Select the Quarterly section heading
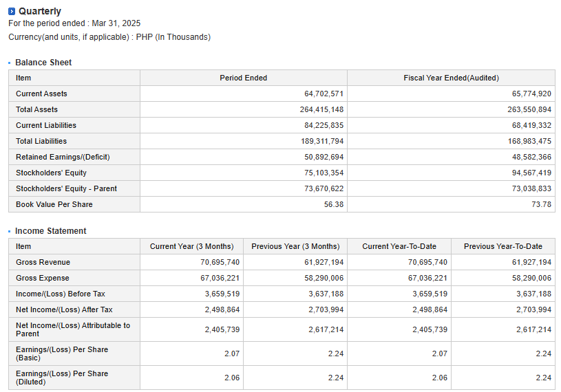 pos(40,11)
